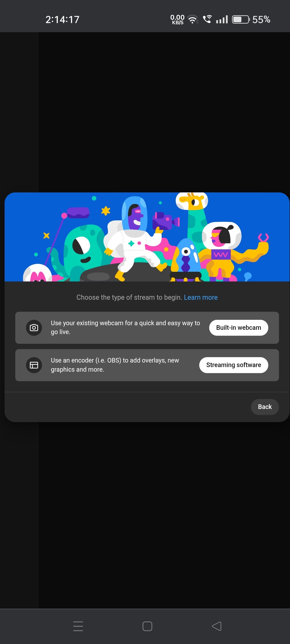Select the existing webcam description text
This screenshot has height=644, width=290.
[x=125, y=327]
